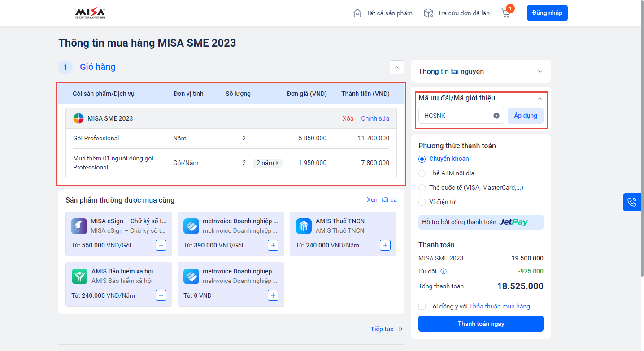Add MISA eSign product with plus icon
This screenshot has height=351, width=644.
click(161, 245)
